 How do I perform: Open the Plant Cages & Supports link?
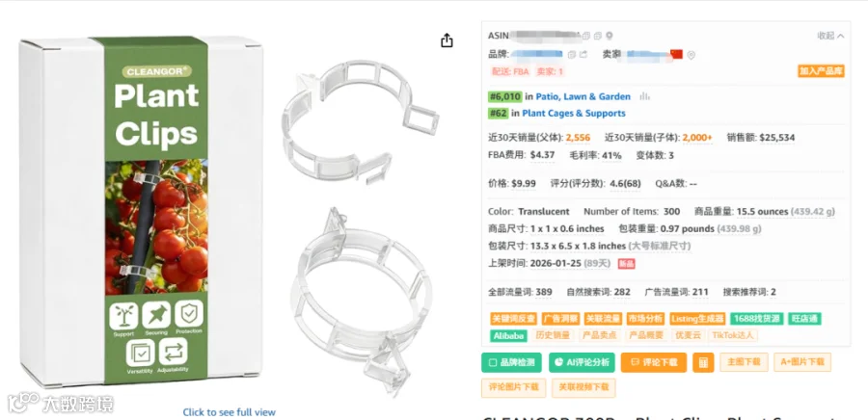pos(574,114)
